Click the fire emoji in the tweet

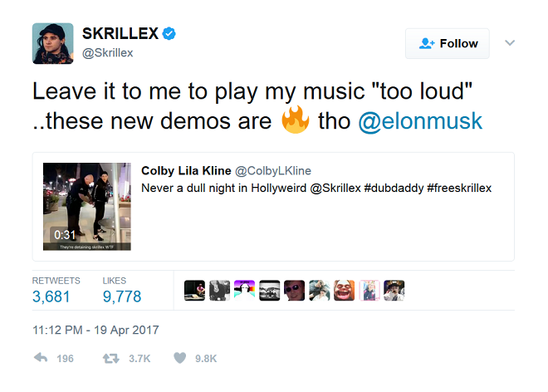coord(296,120)
